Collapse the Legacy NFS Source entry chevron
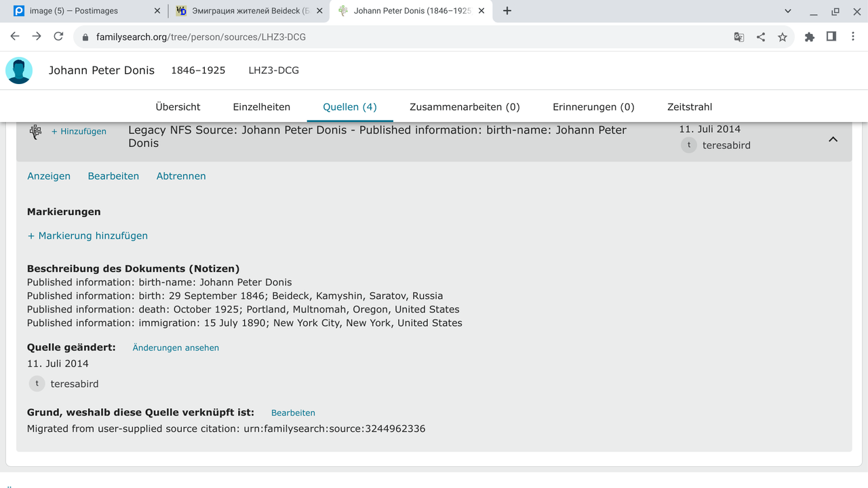 click(833, 139)
